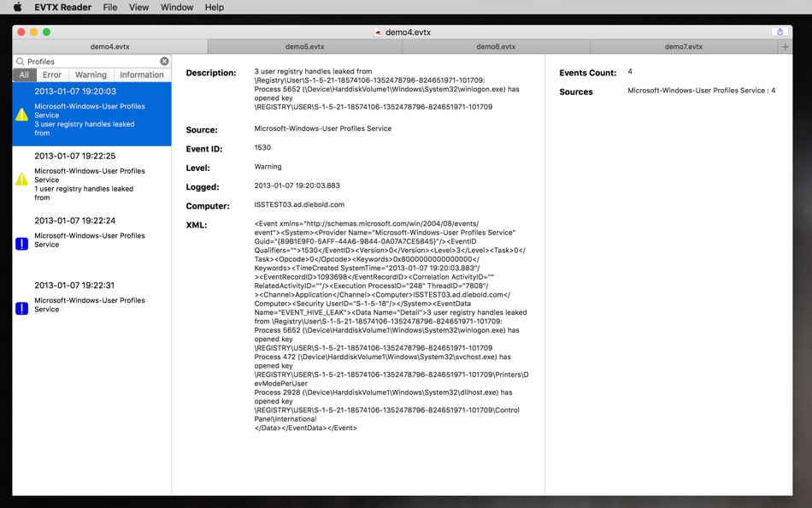Open the EVTX Reader app menu
The image size is (812, 508).
tap(62, 7)
